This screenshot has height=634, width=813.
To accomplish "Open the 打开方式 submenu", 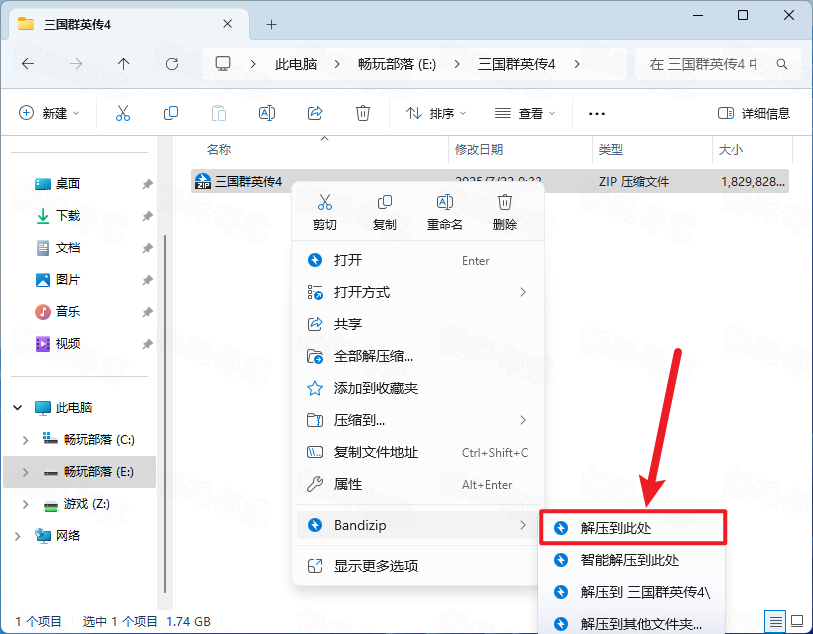I will (418, 292).
